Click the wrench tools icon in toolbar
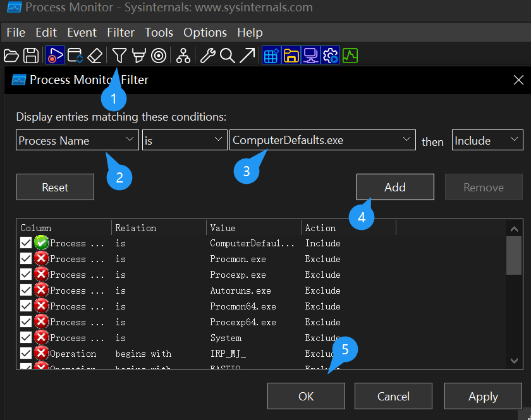 [208, 56]
